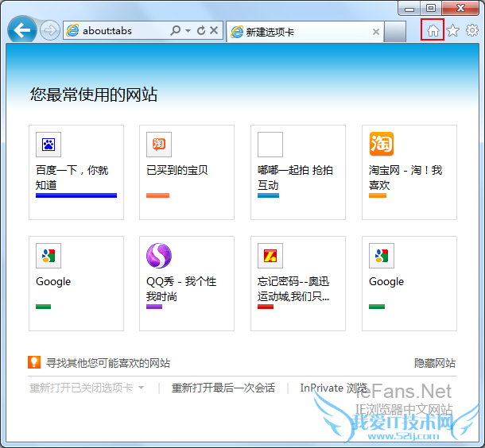Open 寻找其他您可能喜欢的网站 link
This screenshot has width=485, height=448.
tap(108, 363)
